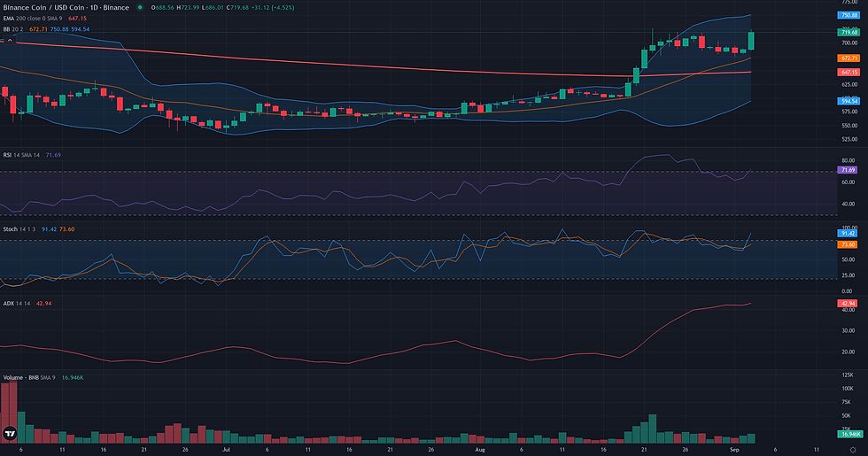Click the red 647.15 axis price label
Viewport: 868px width, 456px height.
[849, 73]
